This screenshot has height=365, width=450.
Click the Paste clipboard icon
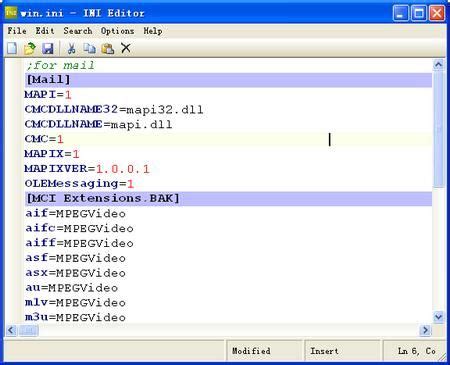coord(108,49)
